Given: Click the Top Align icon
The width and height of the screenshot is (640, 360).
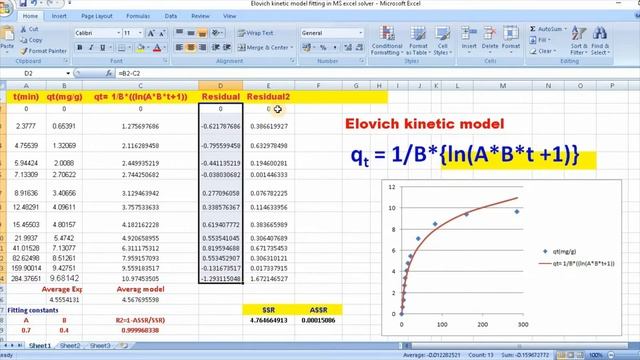Looking at the screenshot, I should (179, 33).
